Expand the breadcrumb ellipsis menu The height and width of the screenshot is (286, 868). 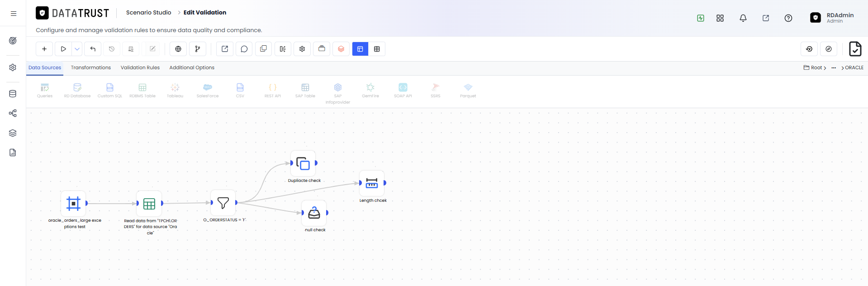coord(834,67)
